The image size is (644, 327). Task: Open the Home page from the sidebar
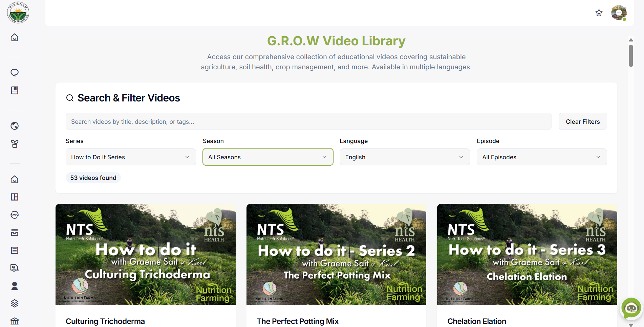[x=15, y=38]
